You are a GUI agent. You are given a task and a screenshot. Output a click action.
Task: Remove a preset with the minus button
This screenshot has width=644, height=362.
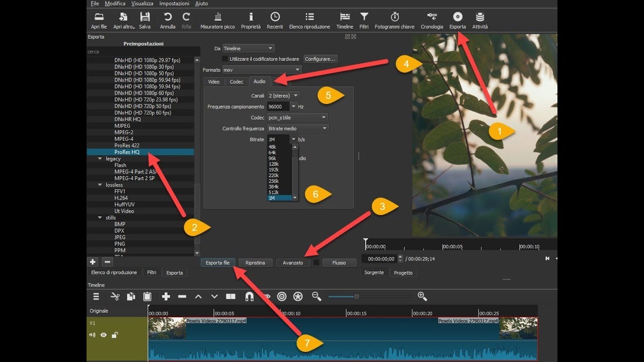click(107, 262)
